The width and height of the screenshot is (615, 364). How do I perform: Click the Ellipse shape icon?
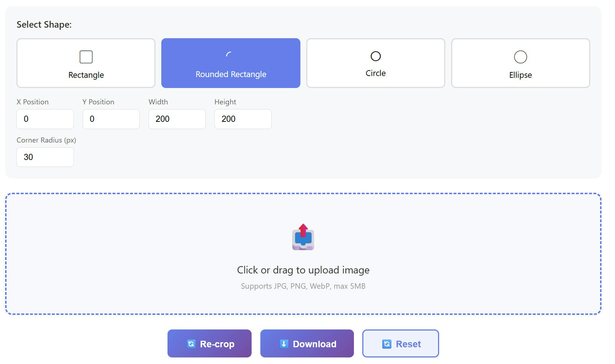[x=520, y=57]
